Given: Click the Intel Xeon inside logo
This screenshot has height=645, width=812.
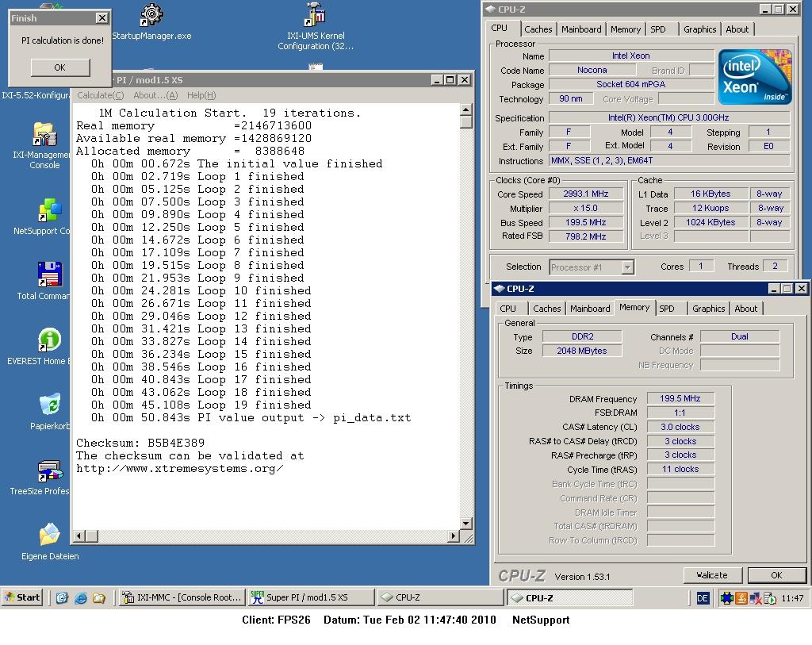Looking at the screenshot, I should click(755, 77).
